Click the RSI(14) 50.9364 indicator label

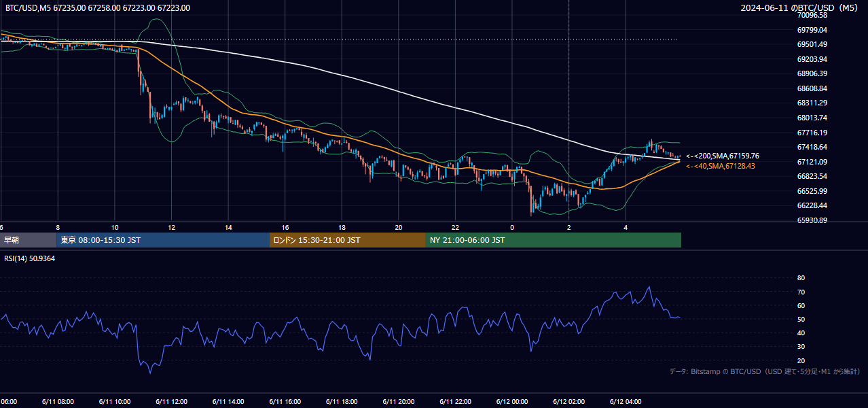(31, 259)
